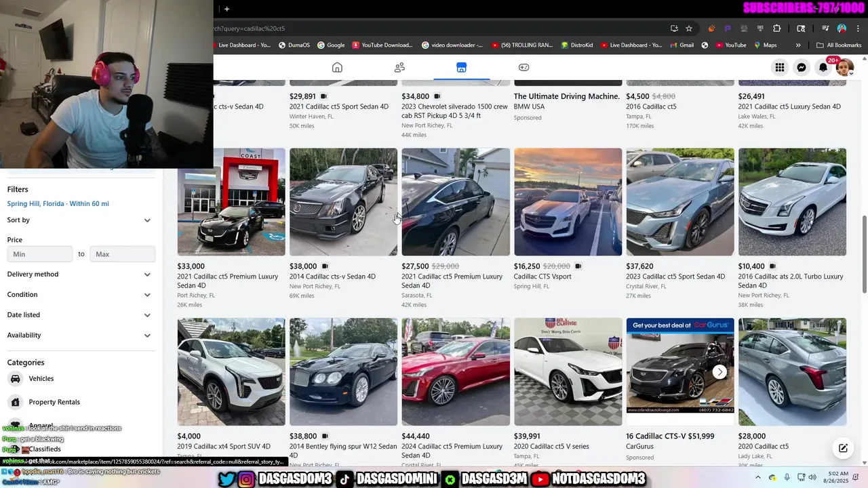Open browser extensions puzzle icon
868x488 pixels.
tap(777, 28)
